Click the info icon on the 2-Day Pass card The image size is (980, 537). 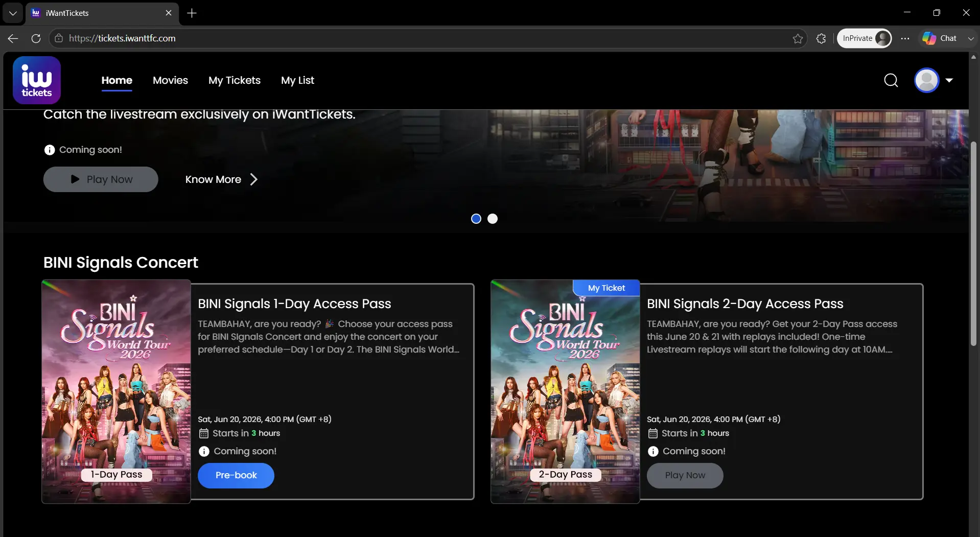pos(653,451)
